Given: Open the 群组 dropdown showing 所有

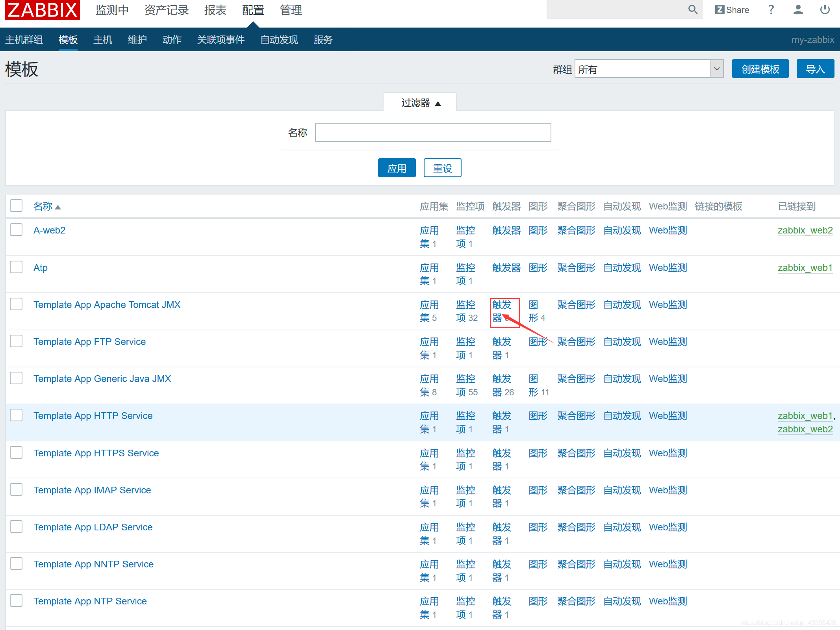Looking at the screenshot, I should [649, 69].
